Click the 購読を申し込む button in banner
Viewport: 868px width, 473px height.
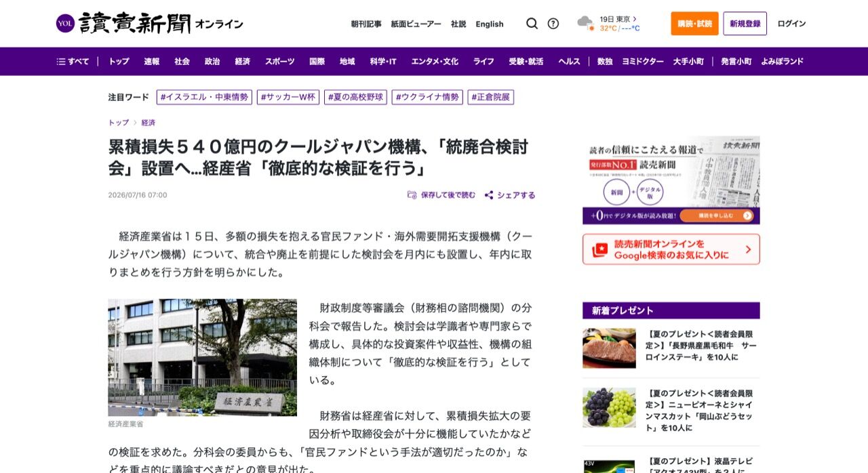716,215
